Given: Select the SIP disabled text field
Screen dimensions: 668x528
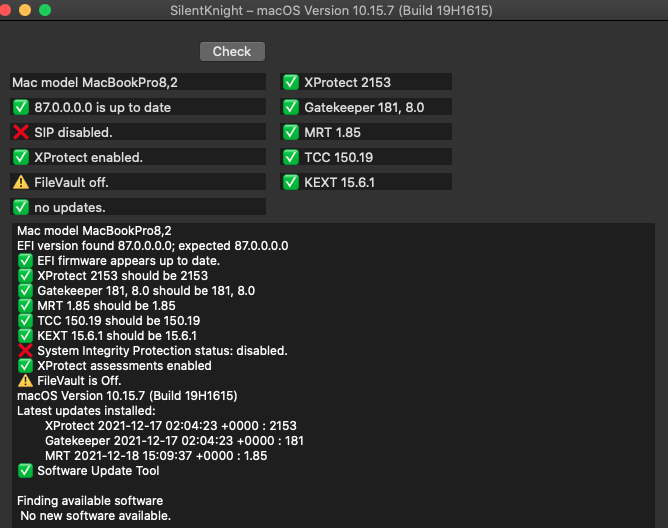Looking at the screenshot, I should (x=138, y=132).
